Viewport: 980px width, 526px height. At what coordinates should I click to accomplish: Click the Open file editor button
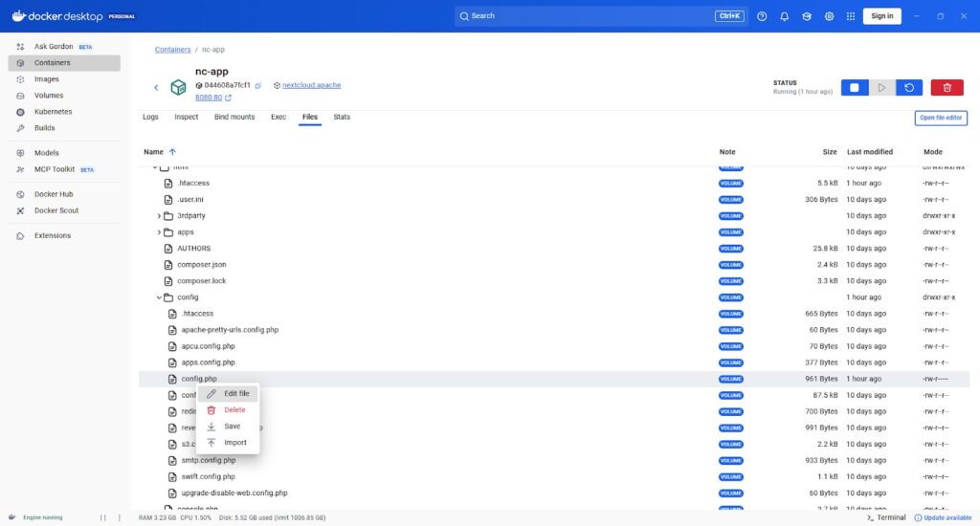pyautogui.click(x=941, y=118)
